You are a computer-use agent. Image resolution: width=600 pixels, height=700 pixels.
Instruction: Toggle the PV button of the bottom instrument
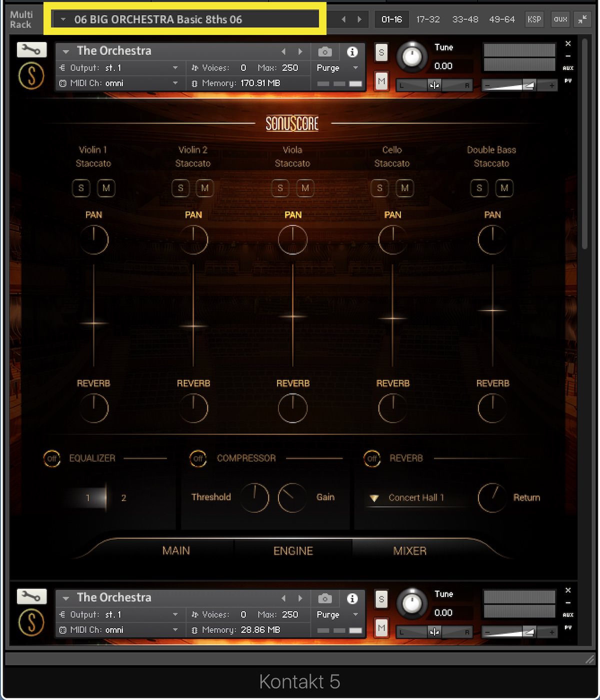tap(568, 627)
